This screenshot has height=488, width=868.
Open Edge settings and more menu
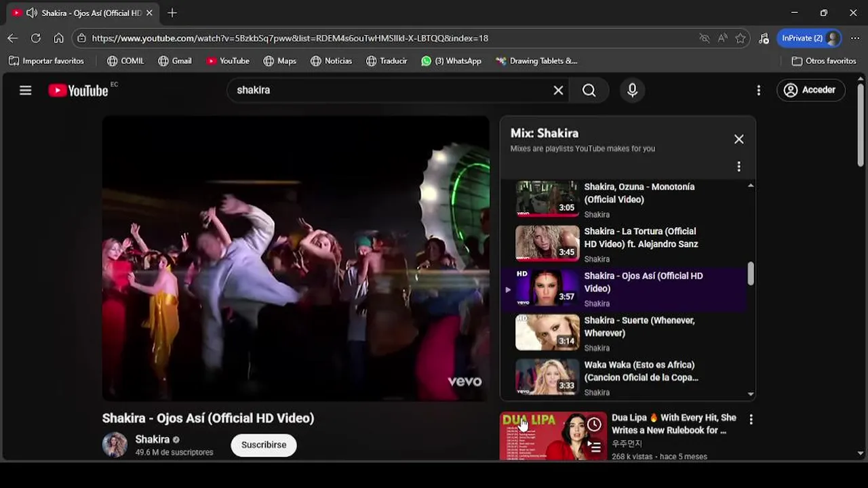[854, 38]
